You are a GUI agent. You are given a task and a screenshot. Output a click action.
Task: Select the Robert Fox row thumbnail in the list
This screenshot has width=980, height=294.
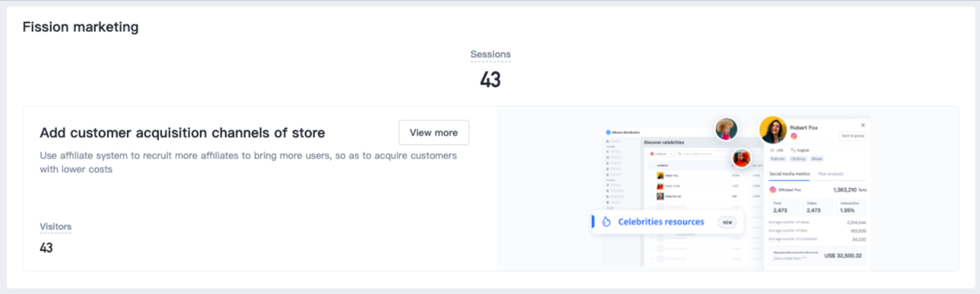tap(660, 175)
